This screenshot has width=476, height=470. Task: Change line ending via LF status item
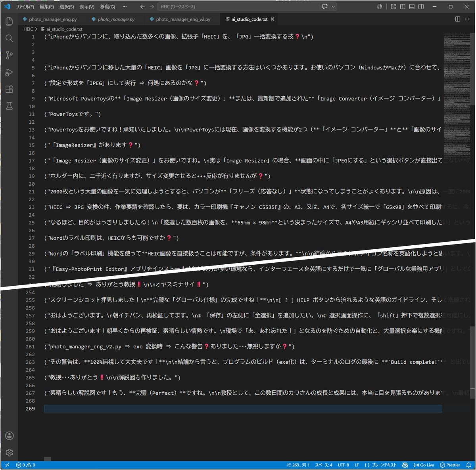[x=357, y=465]
